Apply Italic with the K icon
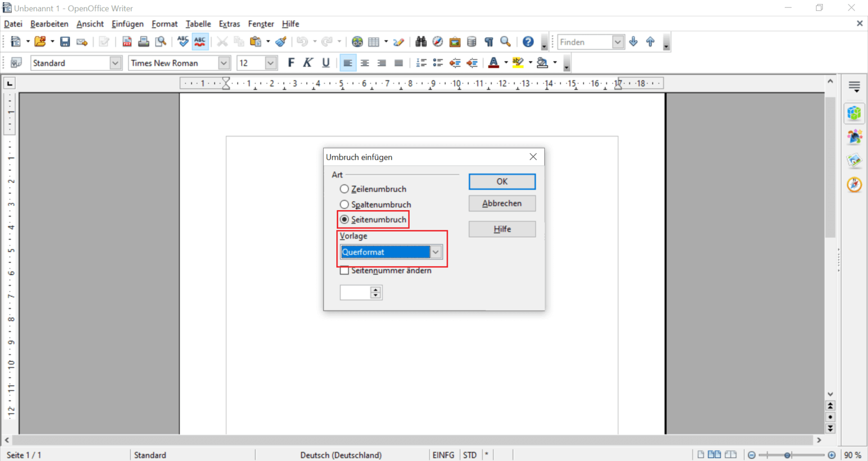This screenshot has height=461, width=868. (308, 63)
